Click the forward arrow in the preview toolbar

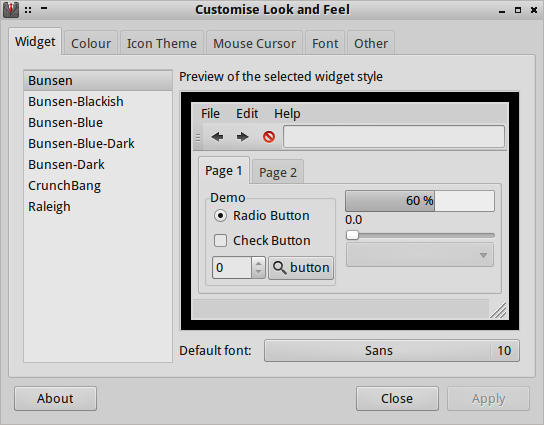click(x=243, y=137)
